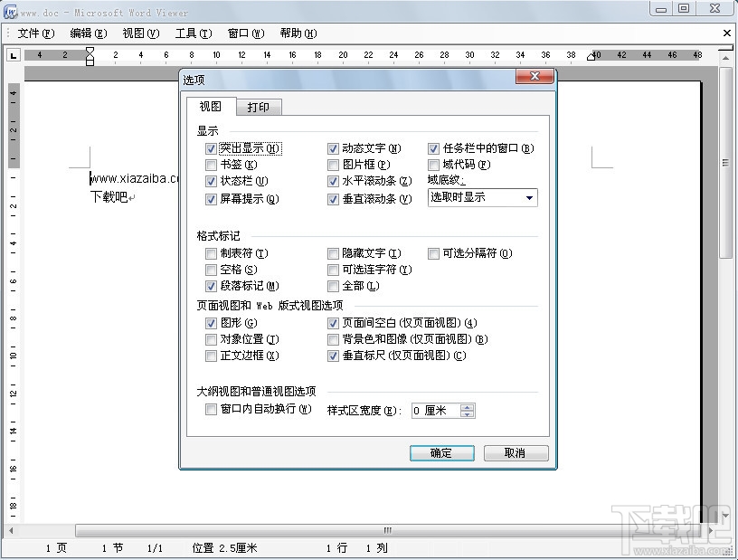Open the 帮助 menu

(x=298, y=33)
